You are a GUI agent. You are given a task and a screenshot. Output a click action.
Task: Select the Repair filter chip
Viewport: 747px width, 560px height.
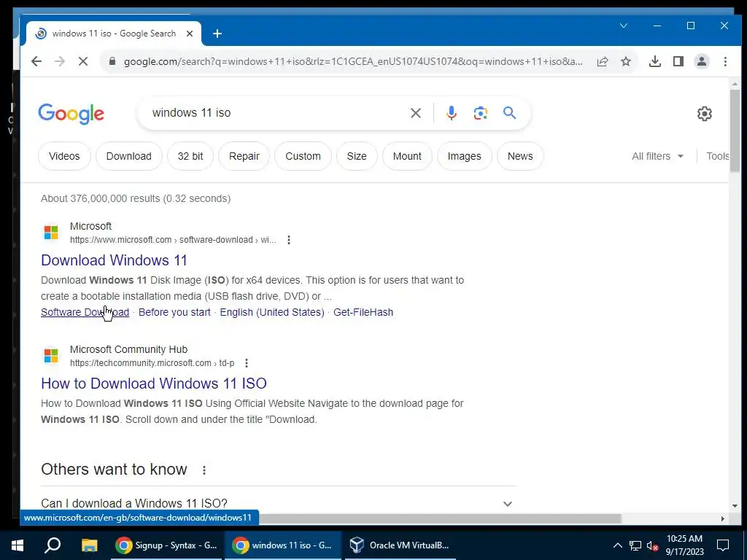pos(244,156)
